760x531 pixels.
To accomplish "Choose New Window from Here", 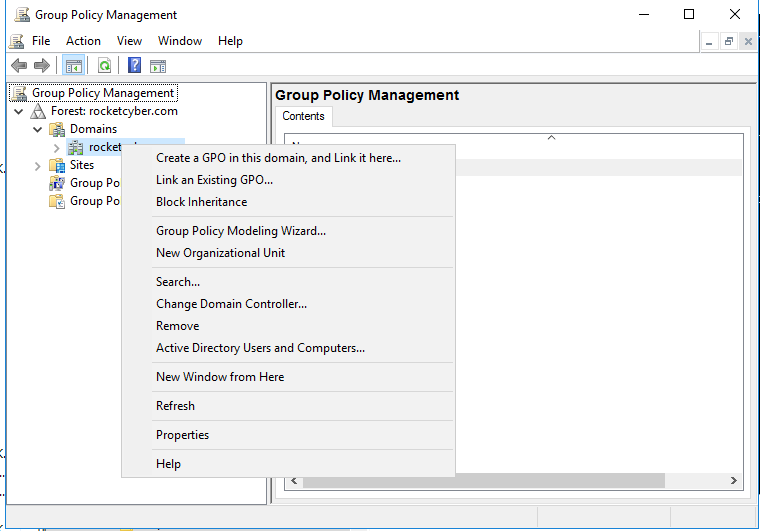I will pyautogui.click(x=288, y=376).
